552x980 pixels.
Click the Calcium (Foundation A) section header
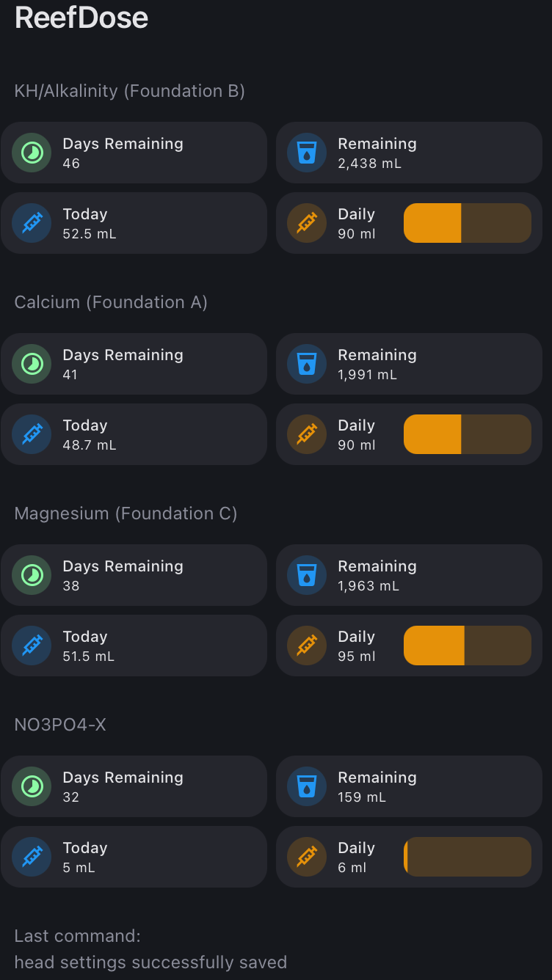point(111,302)
